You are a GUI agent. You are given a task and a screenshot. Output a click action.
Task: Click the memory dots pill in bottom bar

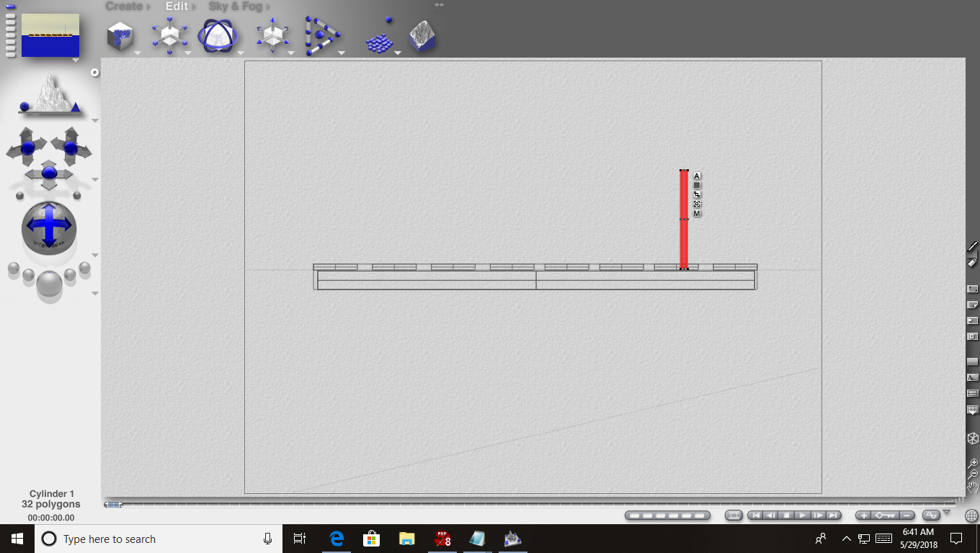coord(668,516)
